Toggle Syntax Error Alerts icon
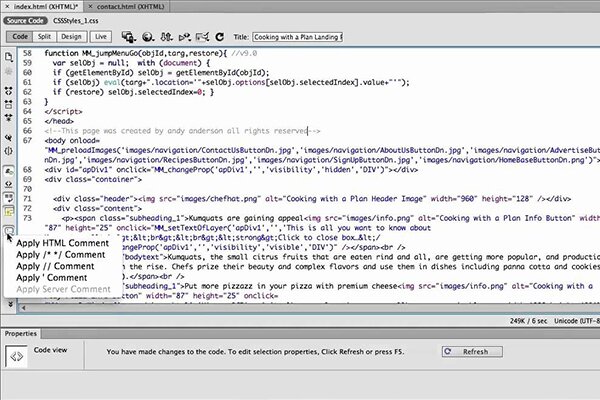The height and width of the screenshot is (400, 600). tap(8, 211)
